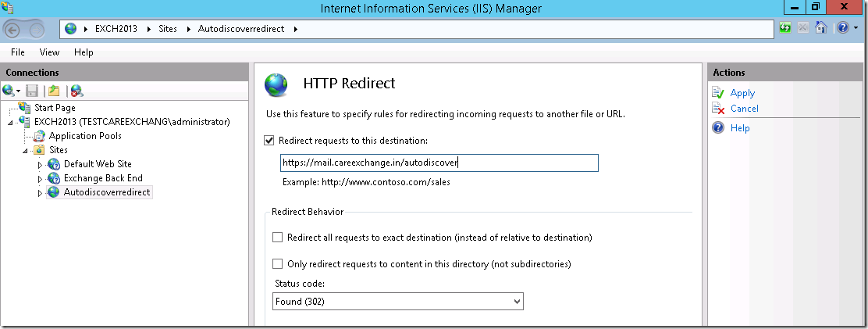The image size is (868, 329).
Task: Select Application Pools in the tree
Action: [85, 136]
